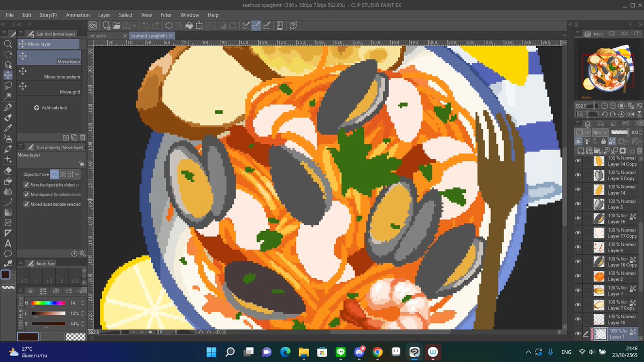Image resolution: width=644 pixels, height=362 pixels.
Task: Adjust layer opacity stepper arrows
Action: click(x=640, y=132)
